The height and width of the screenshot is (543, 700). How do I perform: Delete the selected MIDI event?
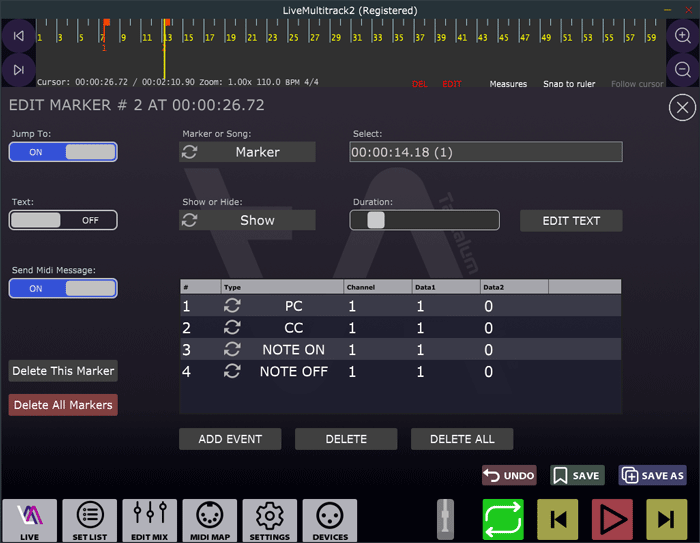click(x=346, y=439)
